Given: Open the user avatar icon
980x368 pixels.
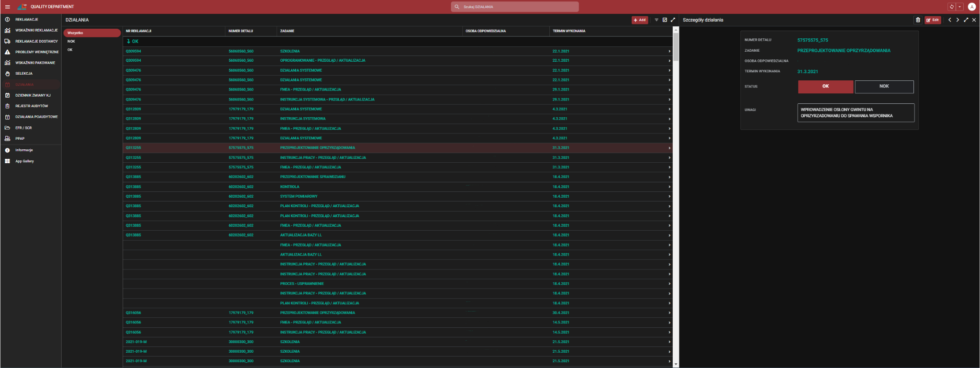Looking at the screenshot, I should point(971,7).
